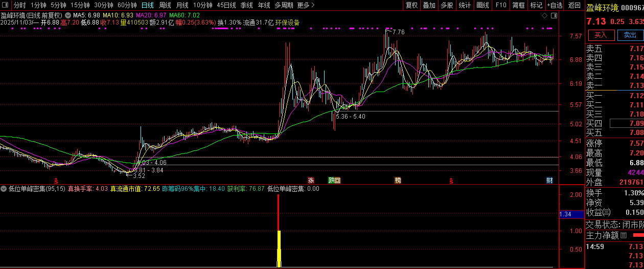
Task: Expand the 低位单峰密集 indicator dropdown arrow
Action: click(4, 189)
